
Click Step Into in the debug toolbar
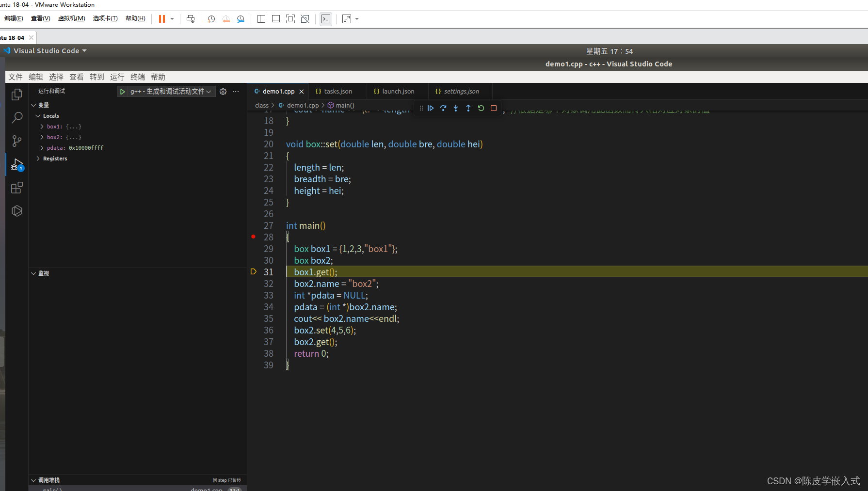pos(456,108)
